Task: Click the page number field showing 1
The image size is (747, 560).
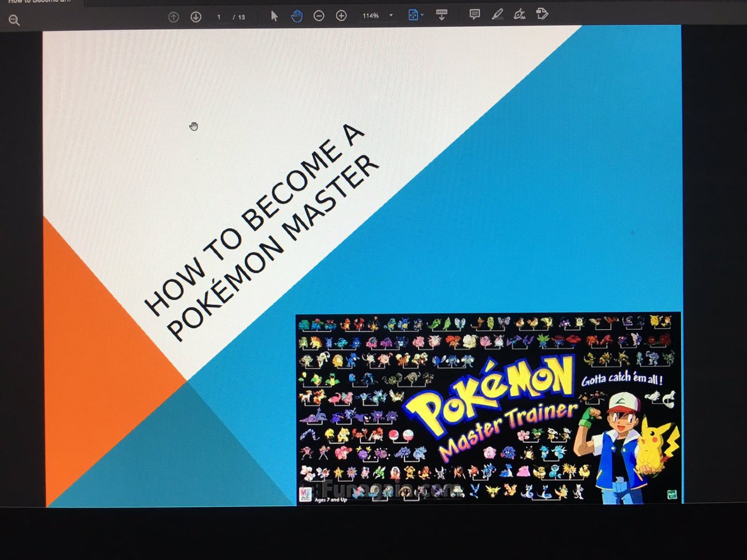Action: pyautogui.click(x=219, y=17)
